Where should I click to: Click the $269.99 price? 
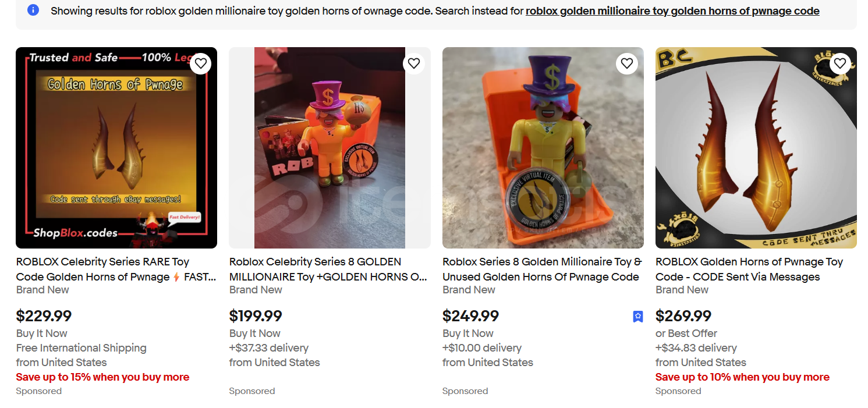[x=683, y=316]
